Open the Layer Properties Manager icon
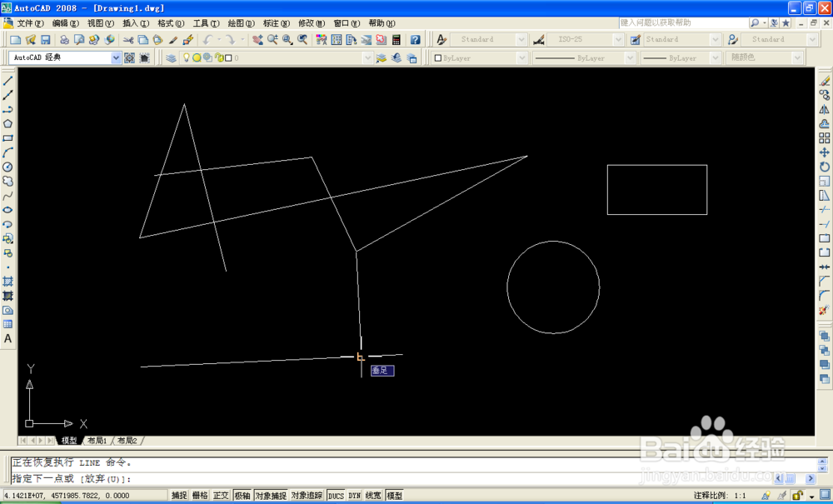Screen dimensions: 833x504 (171, 57)
